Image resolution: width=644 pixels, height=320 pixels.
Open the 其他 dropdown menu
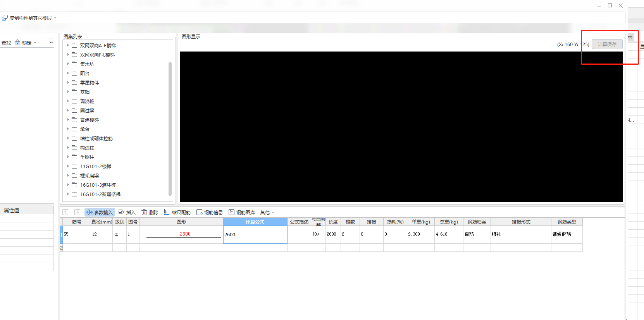[267, 212]
